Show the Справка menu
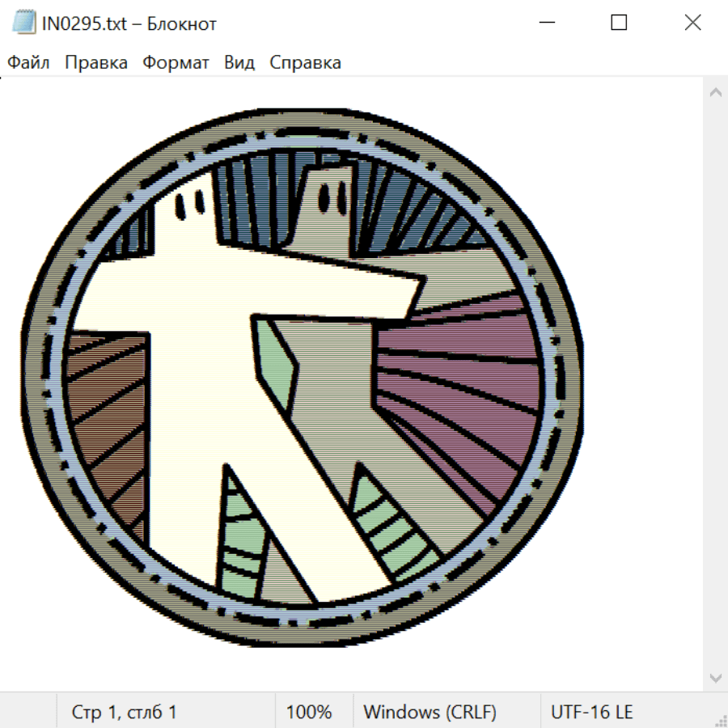This screenshot has width=728, height=728. point(305,62)
